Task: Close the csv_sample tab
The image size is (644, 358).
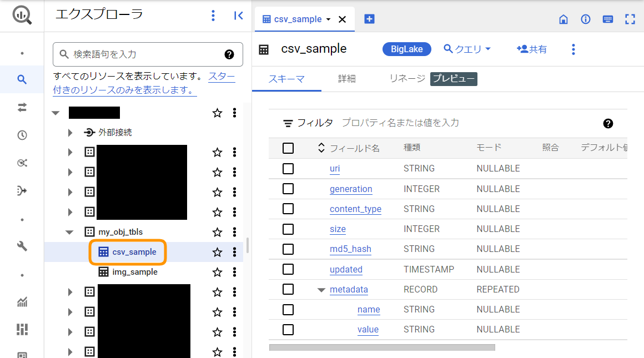Action: (x=342, y=19)
